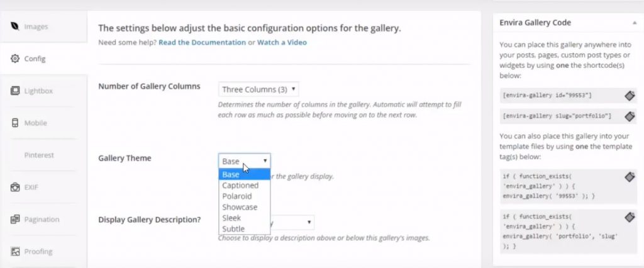Collapse the Envira Gallery Code panel

[x=635, y=23]
